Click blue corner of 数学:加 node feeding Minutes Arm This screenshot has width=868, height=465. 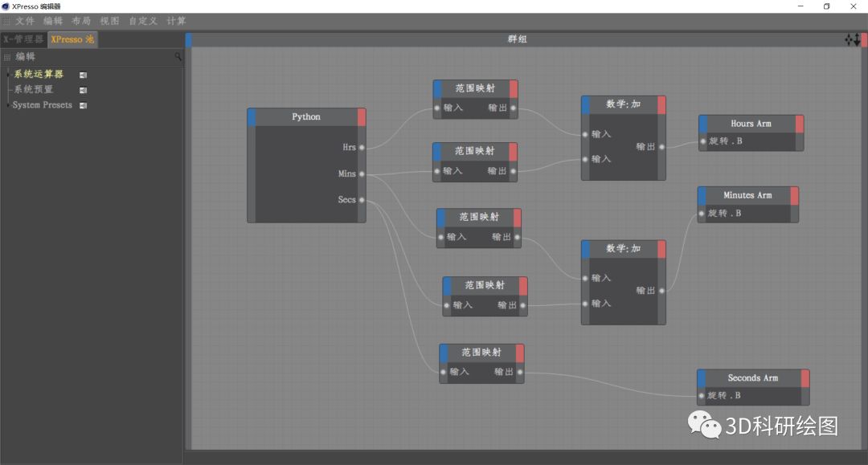(586, 249)
